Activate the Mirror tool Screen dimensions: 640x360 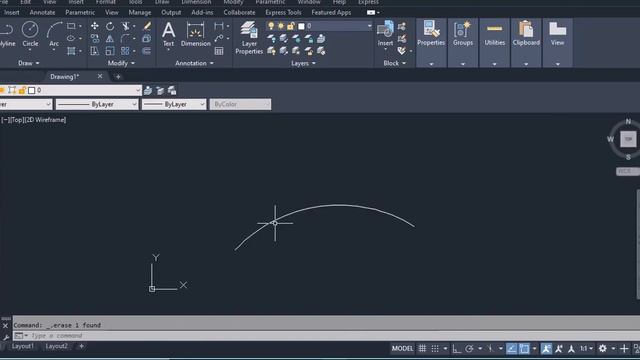click(110, 39)
